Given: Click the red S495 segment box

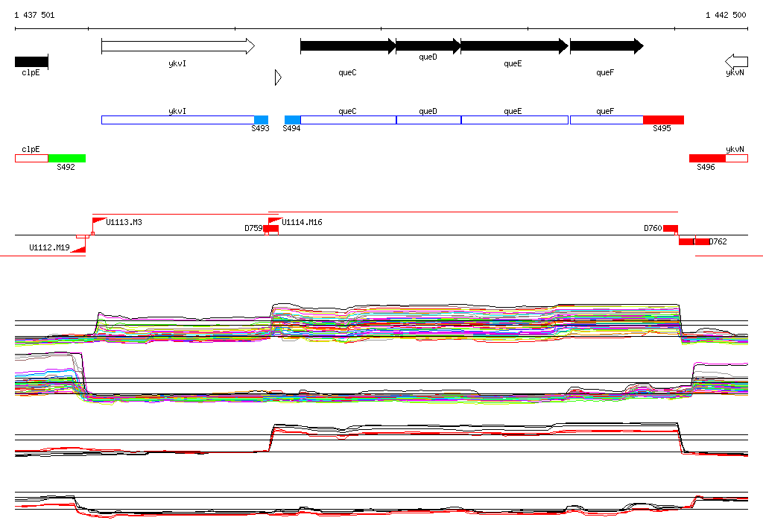Looking at the screenshot, I should [664, 120].
